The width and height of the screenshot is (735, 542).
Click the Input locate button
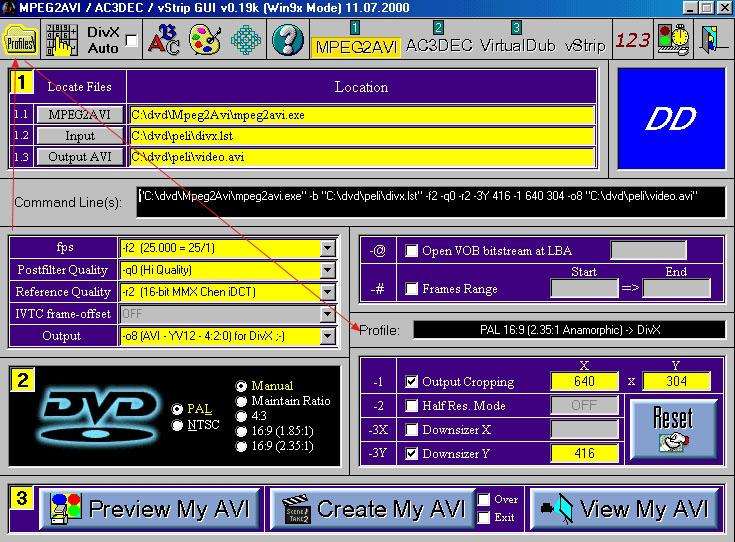click(x=80, y=136)
